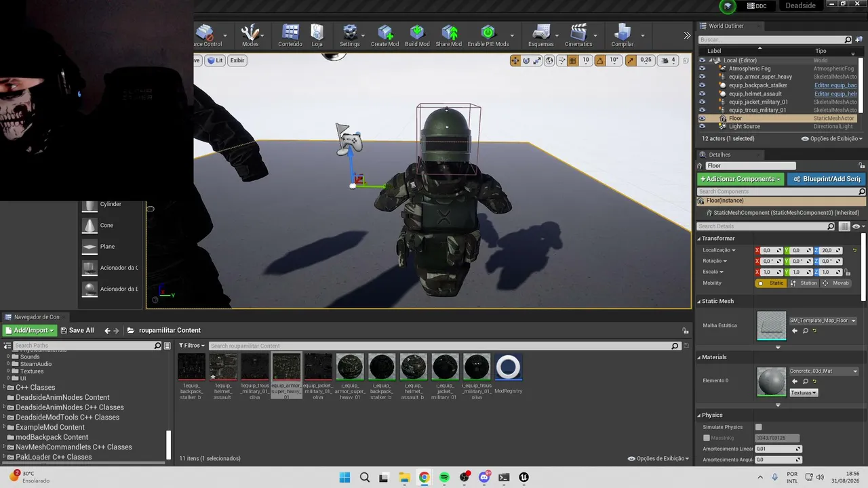
Task: Collapse the Transformar section
Action: click(x=699, y=239)
